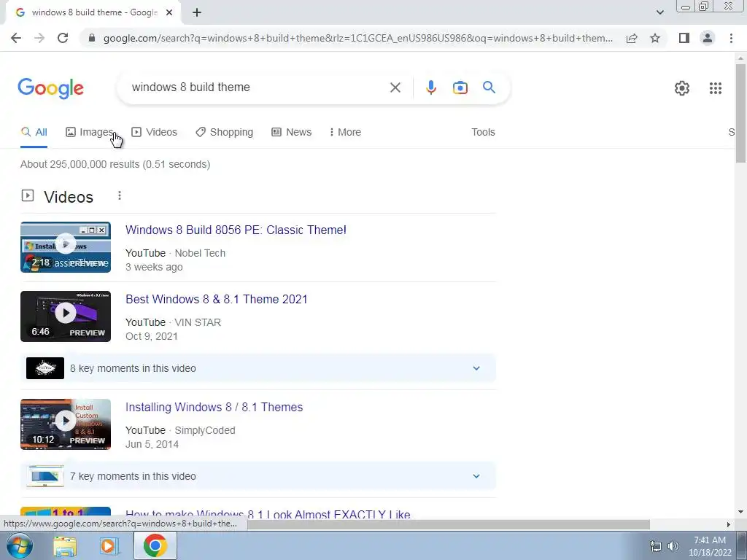Click scrollbar down arrow

tap(740, 513)
